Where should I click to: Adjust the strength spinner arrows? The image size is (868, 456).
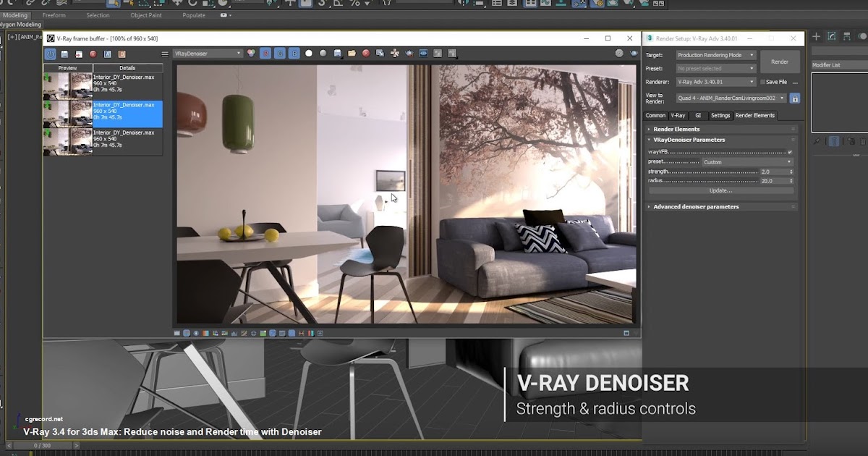pyautogui.click(x=791, y=172)
